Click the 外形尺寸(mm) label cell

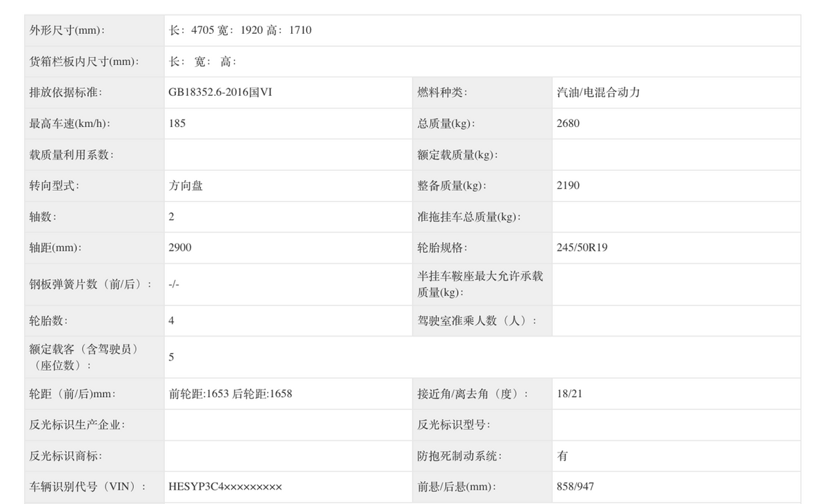(95, 30)
